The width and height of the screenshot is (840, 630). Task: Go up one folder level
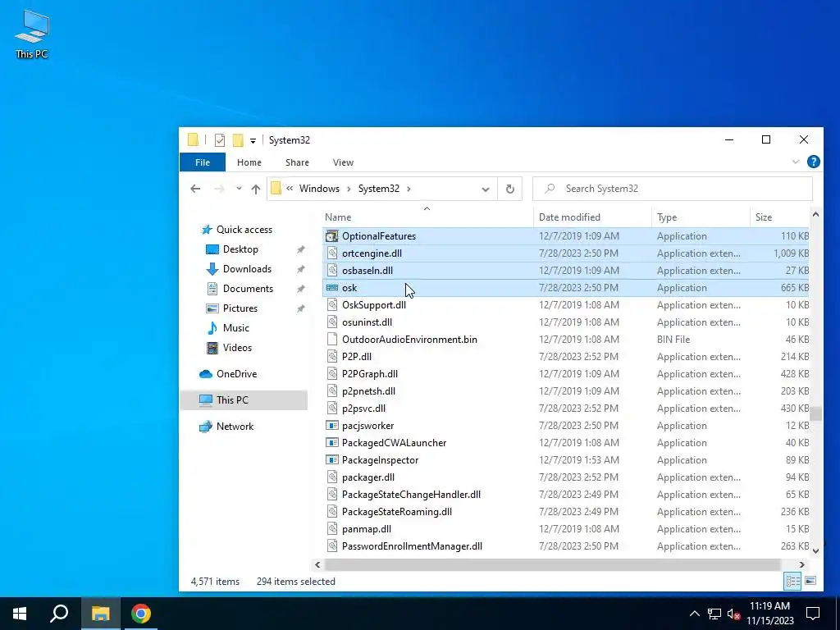(256, 189)
